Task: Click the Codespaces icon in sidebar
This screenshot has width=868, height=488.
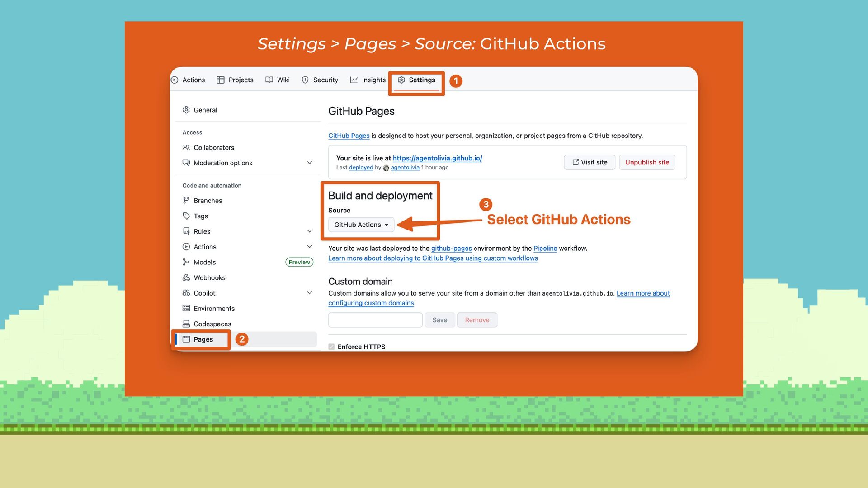Action: (x=186, y=324)
